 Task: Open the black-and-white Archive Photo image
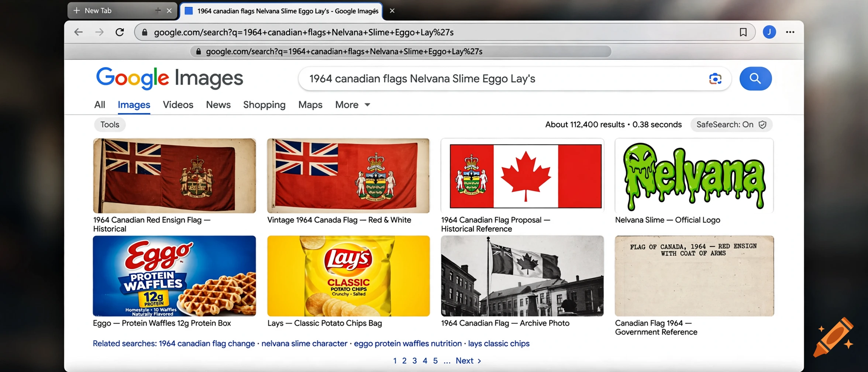click(x=522, y=276)
